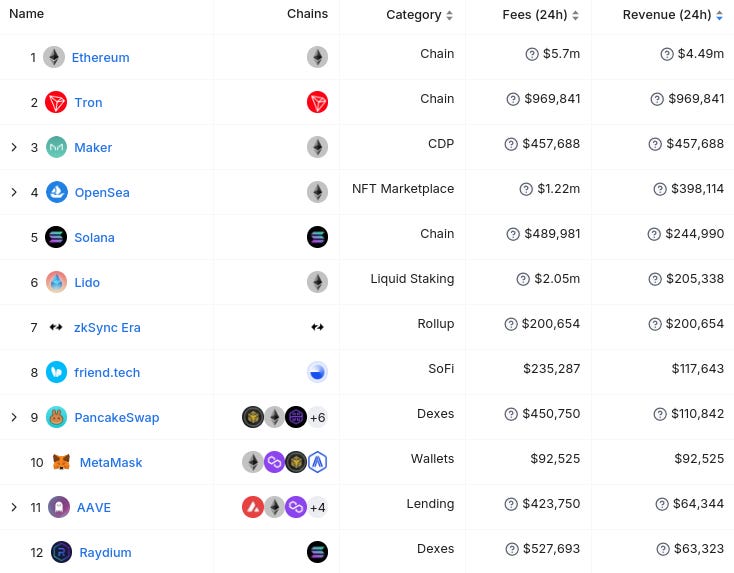This screenshot has width=734, height=573.
Task: Click the Base chain icon in friend.tech row
Action: (317, 372)
